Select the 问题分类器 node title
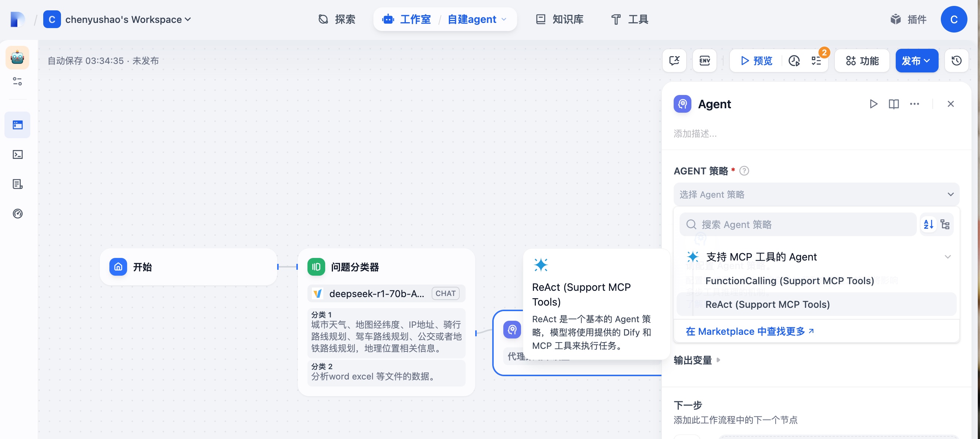 coord(354,267)
